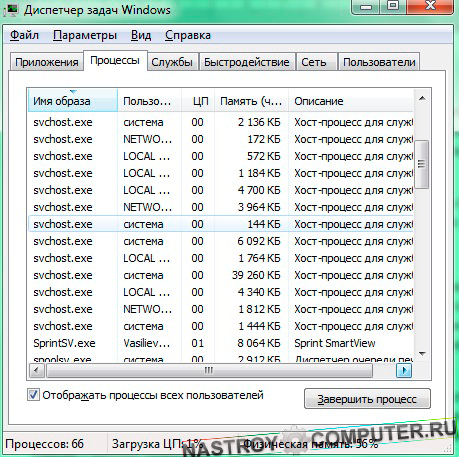The width and height of the screenshot is (459, 457).
Task: Open the Пользователи tab
Action: pos(379,62)
